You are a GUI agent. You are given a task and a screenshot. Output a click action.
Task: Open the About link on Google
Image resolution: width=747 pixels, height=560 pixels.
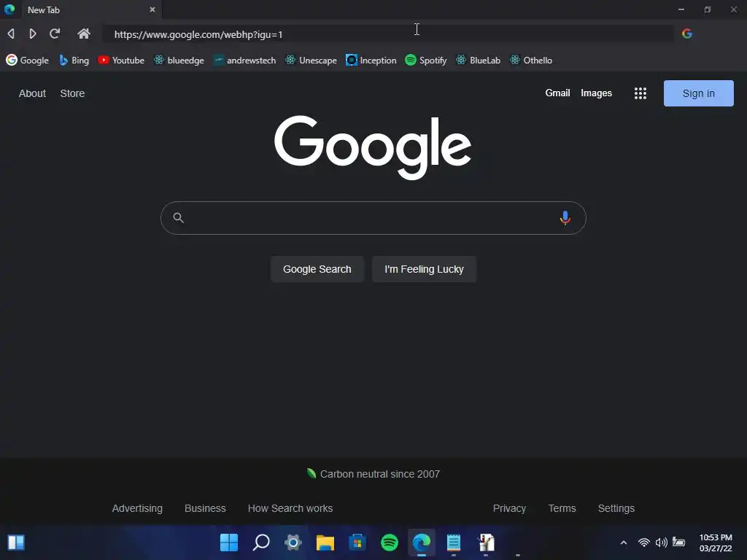[x=32, y=93]
